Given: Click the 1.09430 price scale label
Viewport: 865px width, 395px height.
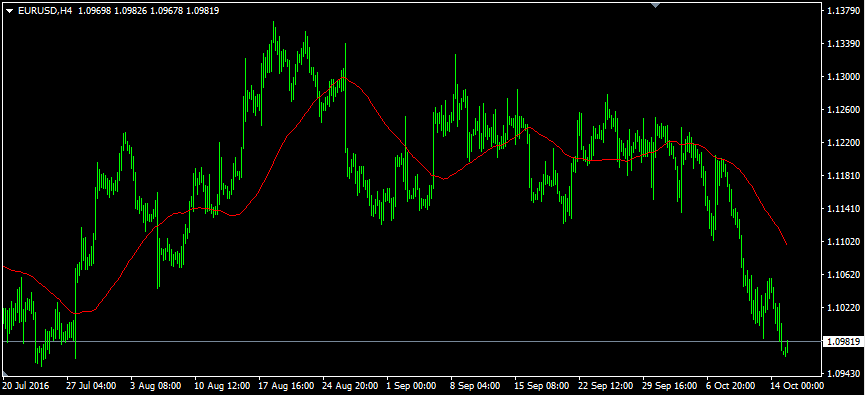Looking at the screenshot, I should pyautogui.click(x=843, y=373).
